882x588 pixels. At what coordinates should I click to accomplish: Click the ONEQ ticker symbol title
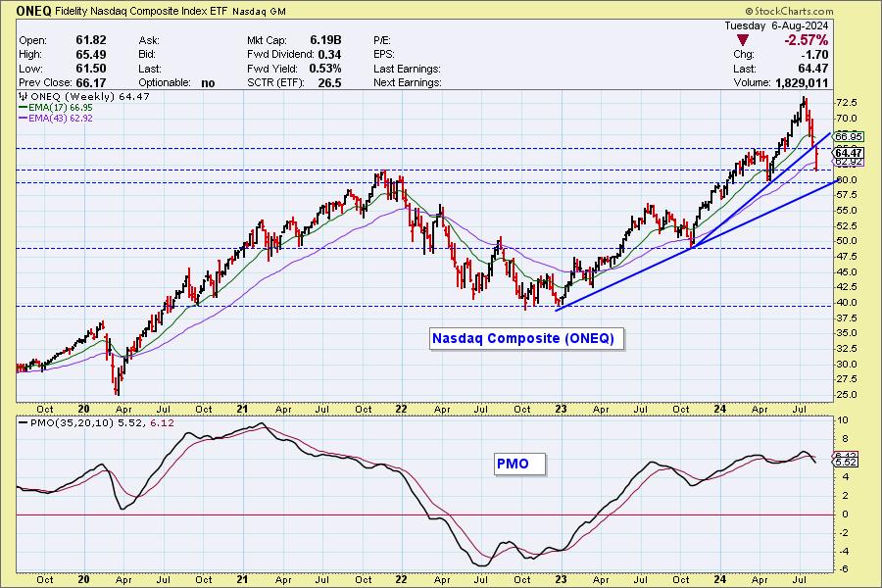point(33,11)
